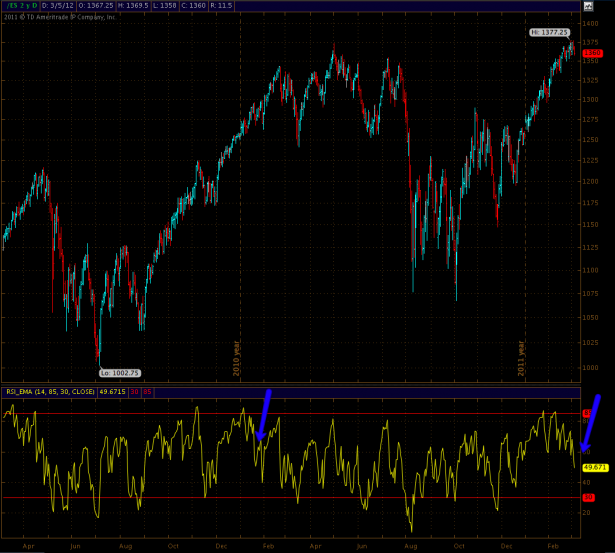Select the R: 11.5 range value
615x553 pixels.
[x=221, y=5]
